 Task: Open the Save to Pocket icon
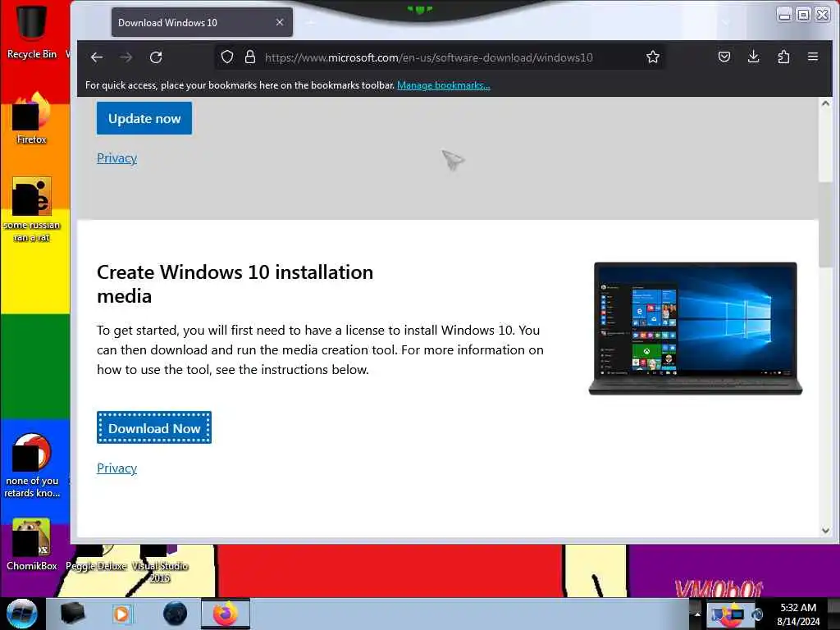pos(724,57)
